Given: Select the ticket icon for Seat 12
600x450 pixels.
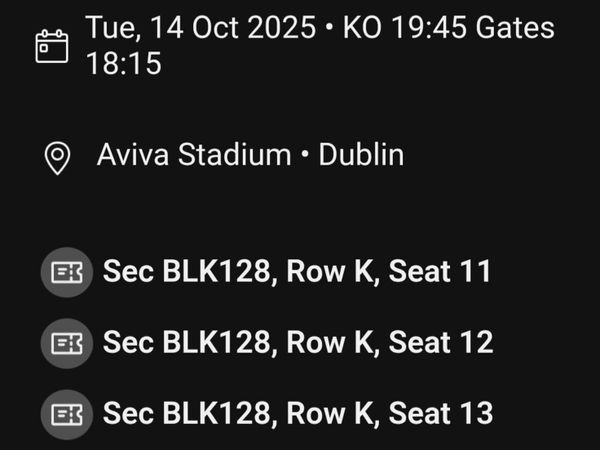Looking at the screenshot, I should click(x=67, y=343).
